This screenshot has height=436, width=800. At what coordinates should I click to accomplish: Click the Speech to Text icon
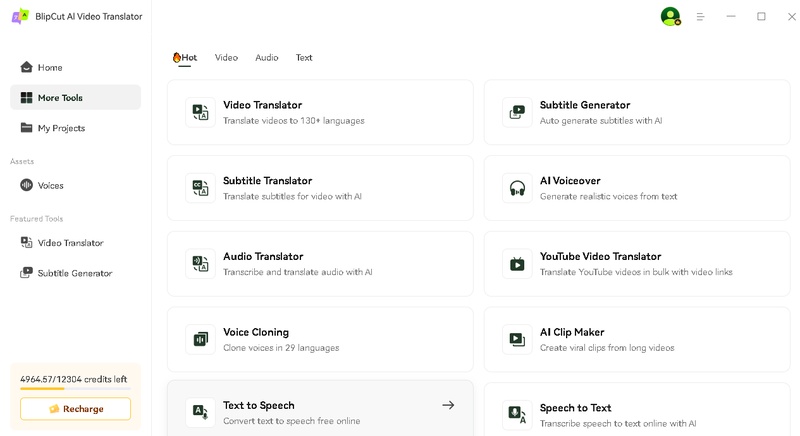(x=517, y=414)
